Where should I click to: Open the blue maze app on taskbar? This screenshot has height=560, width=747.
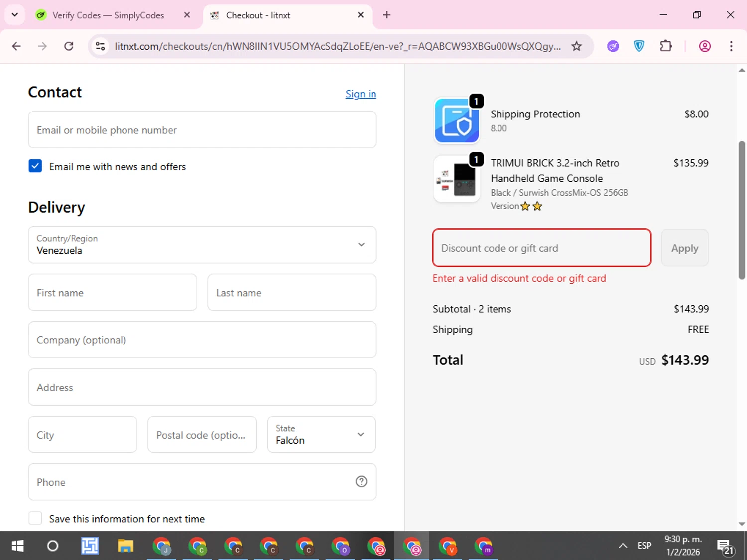[90, 546]
